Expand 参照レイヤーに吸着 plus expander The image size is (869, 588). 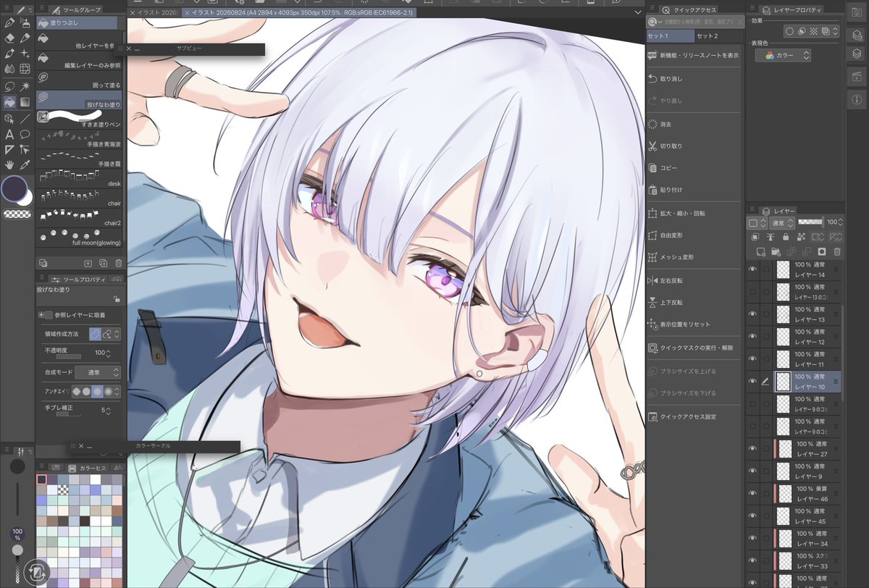[41, 315]
